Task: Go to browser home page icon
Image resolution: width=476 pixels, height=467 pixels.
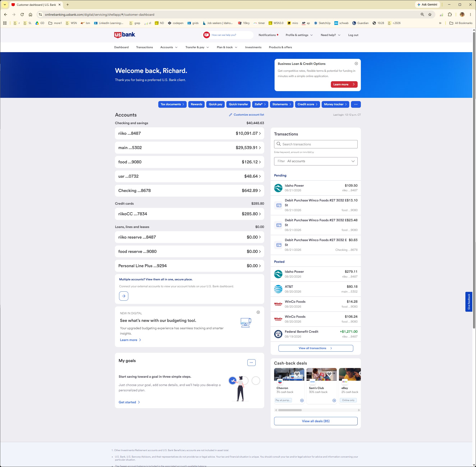Action: pyautogui.click(x=30, y=15)
